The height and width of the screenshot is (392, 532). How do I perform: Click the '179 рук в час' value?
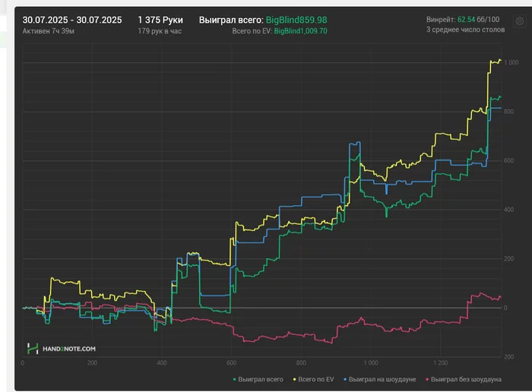[160, 31]
